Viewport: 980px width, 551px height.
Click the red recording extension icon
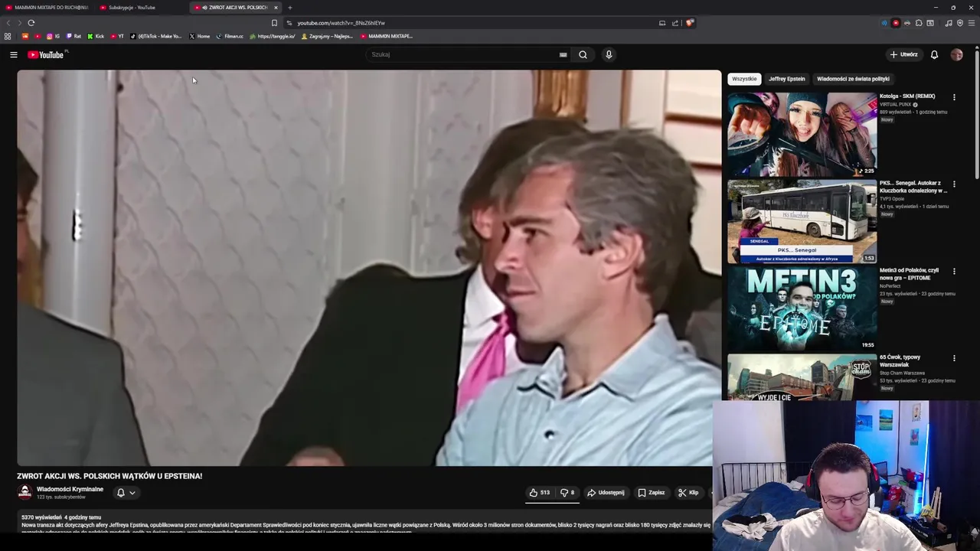[x=896, y=23]
